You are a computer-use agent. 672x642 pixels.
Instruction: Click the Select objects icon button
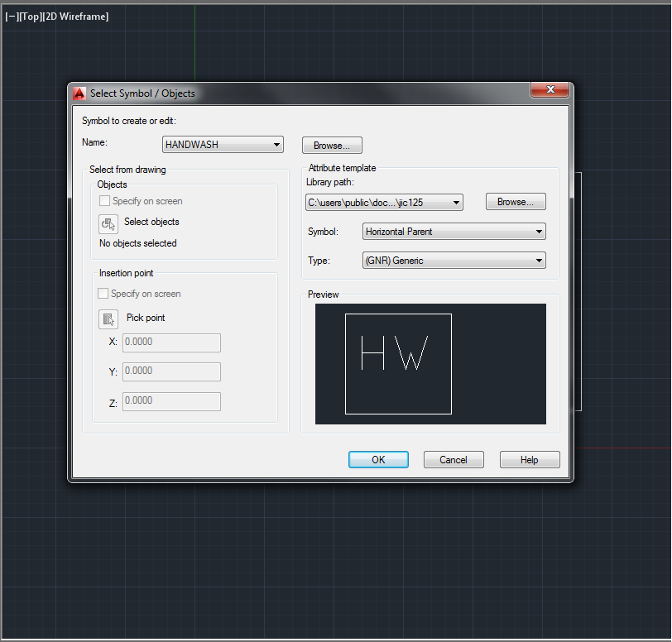[x=108, y=223]
